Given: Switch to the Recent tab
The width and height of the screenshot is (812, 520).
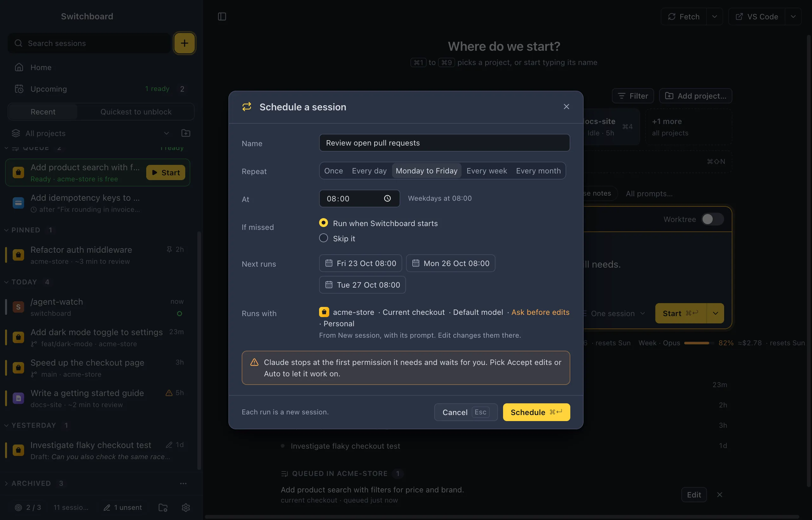Looking at the screenshot, I should (x=43, y=112).
